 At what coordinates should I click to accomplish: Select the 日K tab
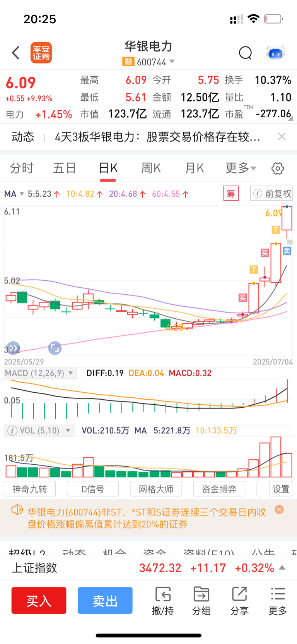point(108,168)
